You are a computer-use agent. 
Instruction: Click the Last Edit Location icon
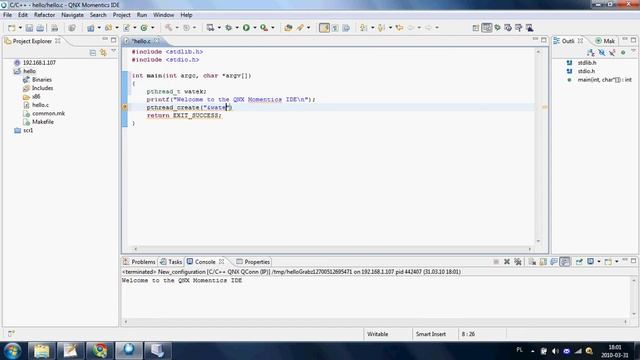(x=400, y=28)
